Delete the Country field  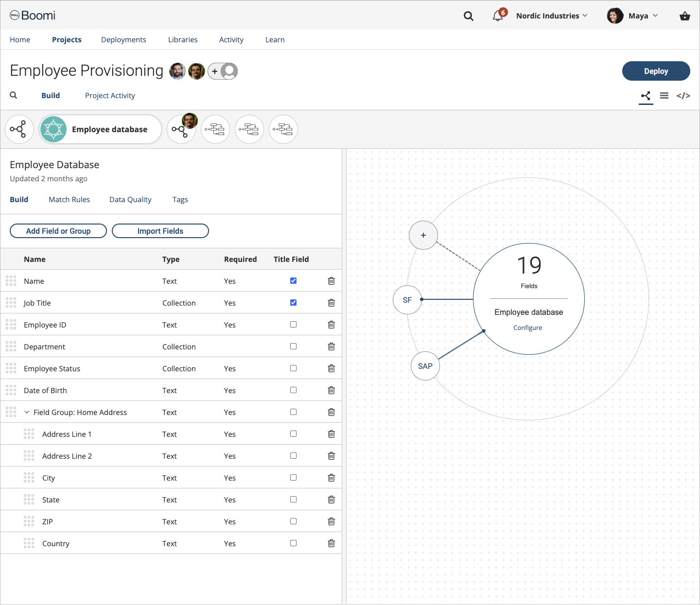click(x=332, y=543)
